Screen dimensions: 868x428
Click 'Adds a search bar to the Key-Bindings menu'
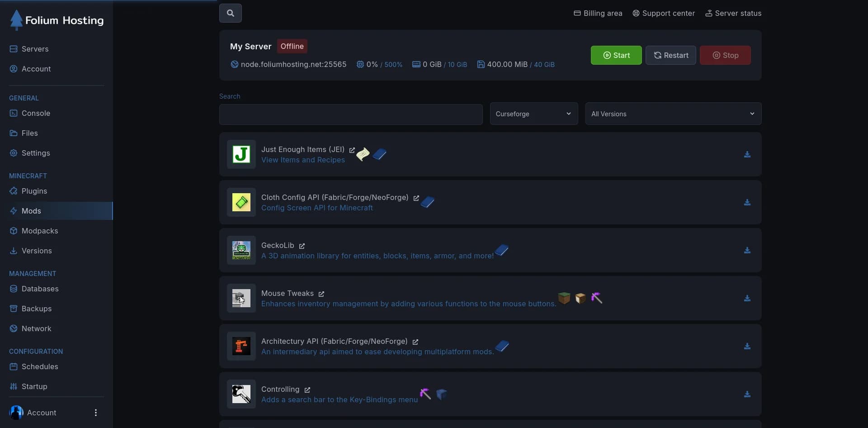pos(340,400)
